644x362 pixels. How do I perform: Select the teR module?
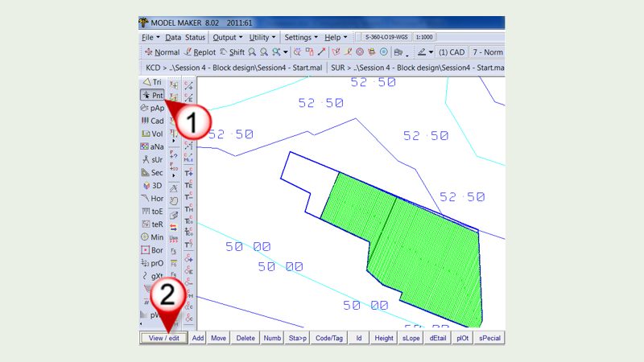[152, 224]
